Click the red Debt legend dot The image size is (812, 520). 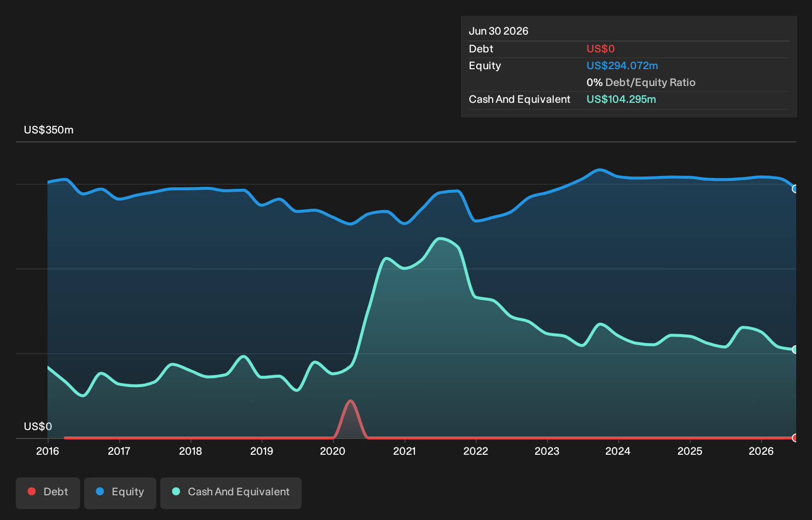pyautogui.click(x=32, y=491)
